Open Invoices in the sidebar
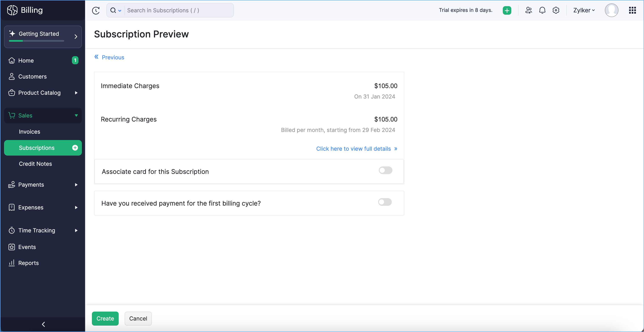 point(30,132)
